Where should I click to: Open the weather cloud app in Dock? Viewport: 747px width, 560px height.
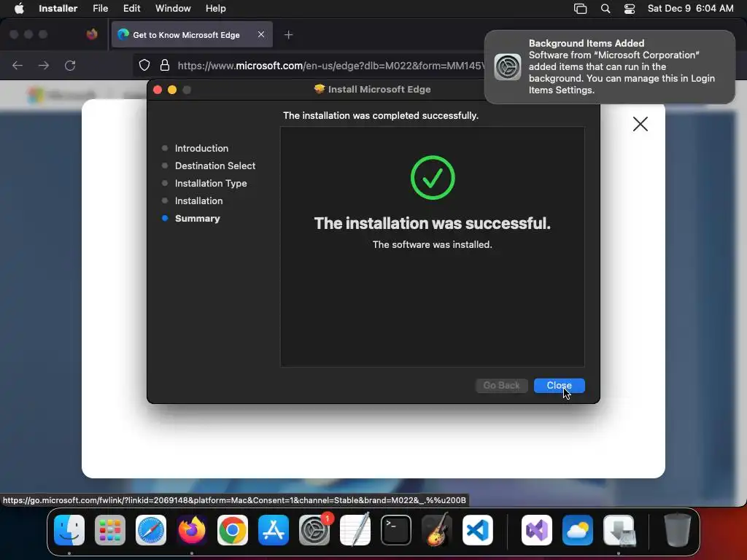[x=578, y=530]
